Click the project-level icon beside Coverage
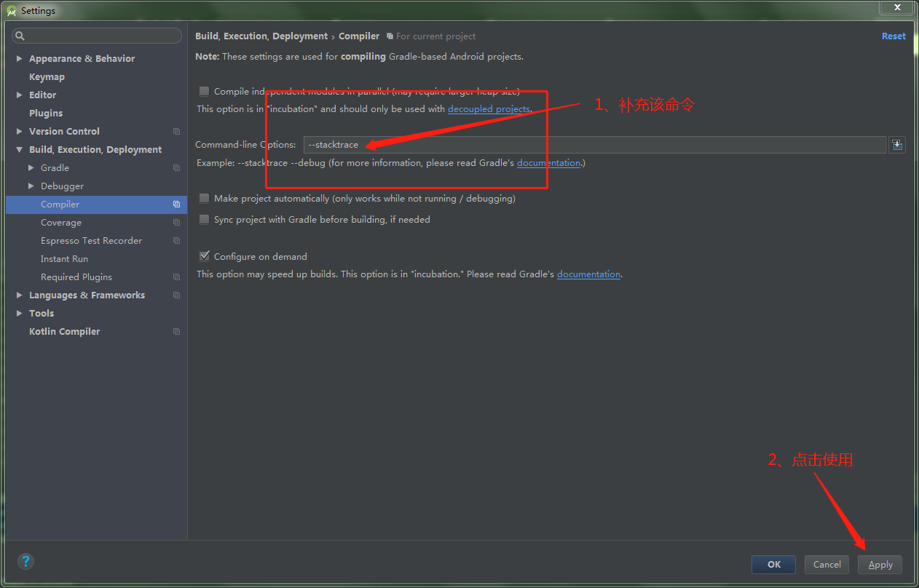The height and width of the screenshot is (588, 919). [176, 223]
